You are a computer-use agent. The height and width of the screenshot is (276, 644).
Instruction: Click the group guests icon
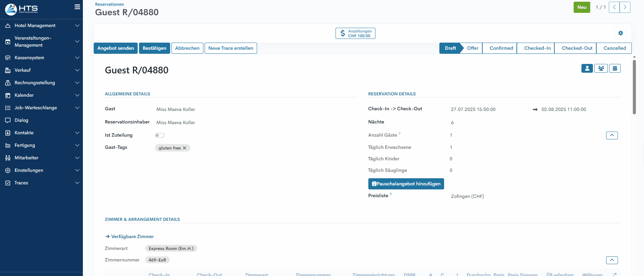[601, 68]
